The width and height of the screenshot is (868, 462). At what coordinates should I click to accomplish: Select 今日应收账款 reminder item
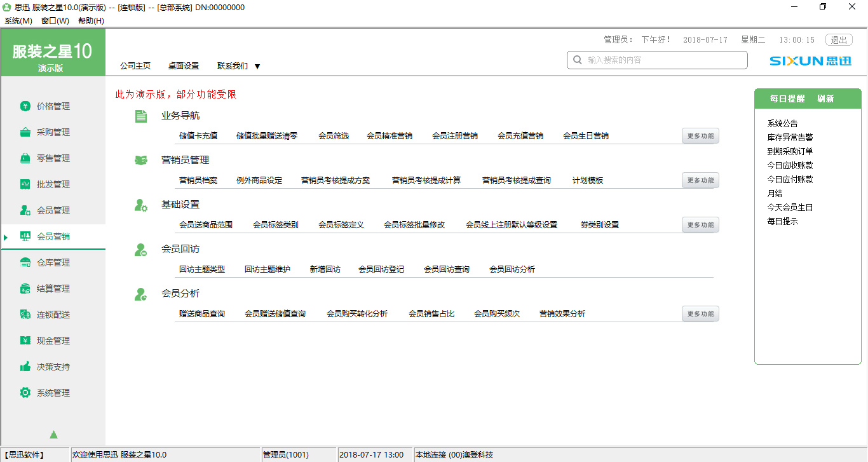click(790, 165)
